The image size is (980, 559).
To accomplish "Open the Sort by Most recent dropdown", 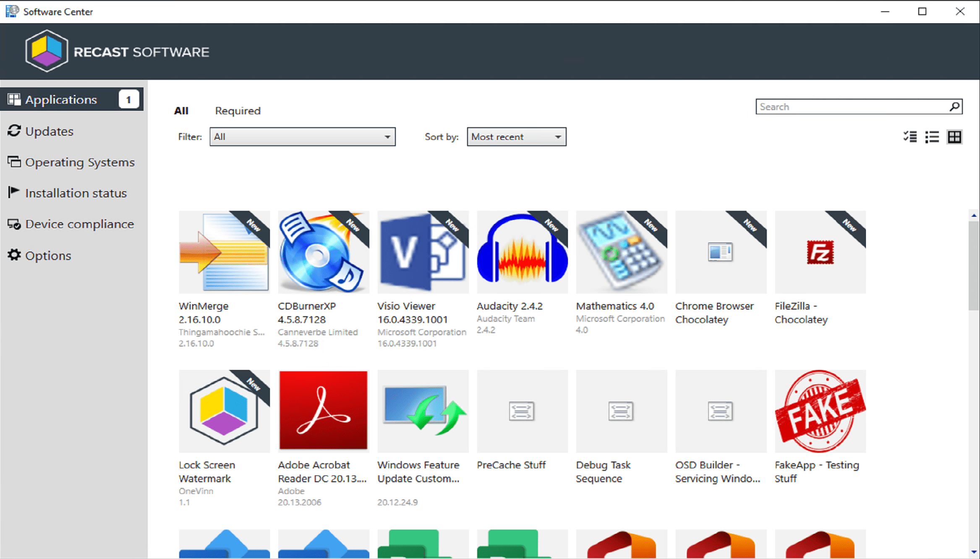I will pyautogui.click(x=516, y=137).
